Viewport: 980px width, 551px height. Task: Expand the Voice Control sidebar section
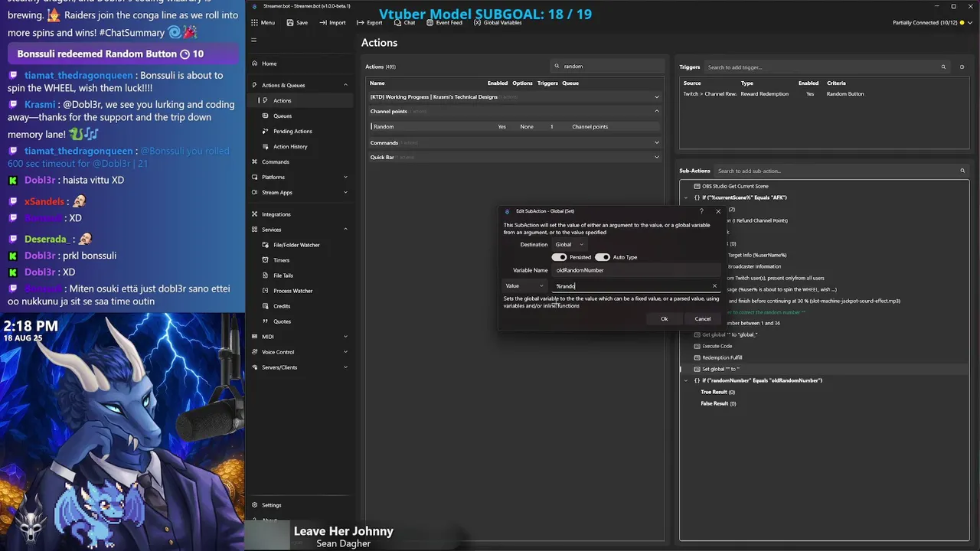coord(345,352)
